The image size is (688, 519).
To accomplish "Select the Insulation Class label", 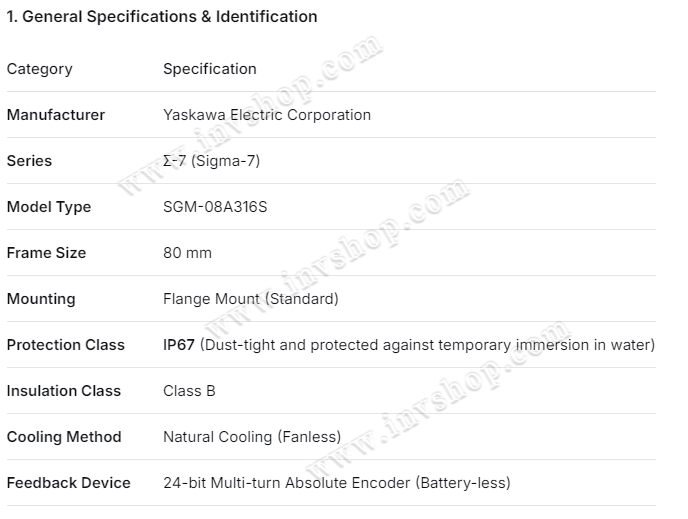I will (x=64, y=391).
